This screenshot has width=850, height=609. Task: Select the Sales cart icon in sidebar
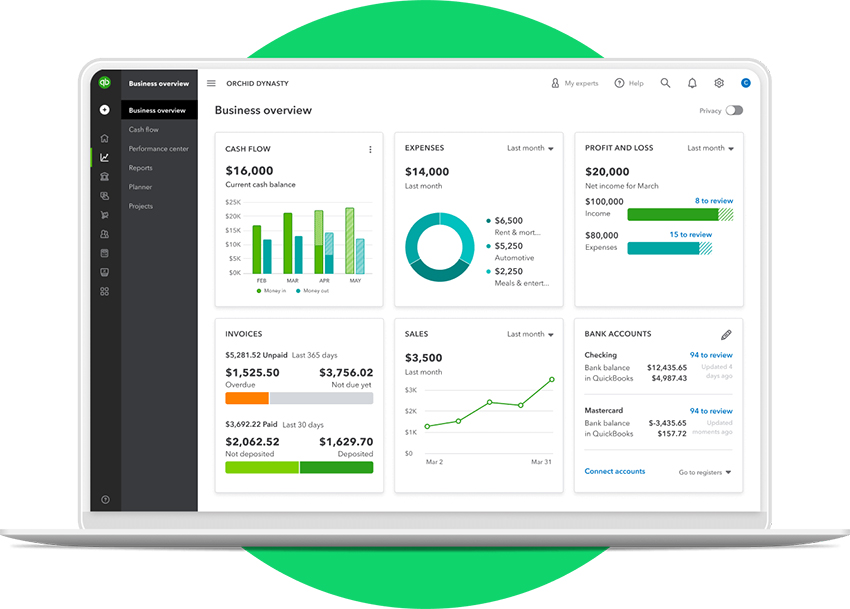(x=104, y=214)
